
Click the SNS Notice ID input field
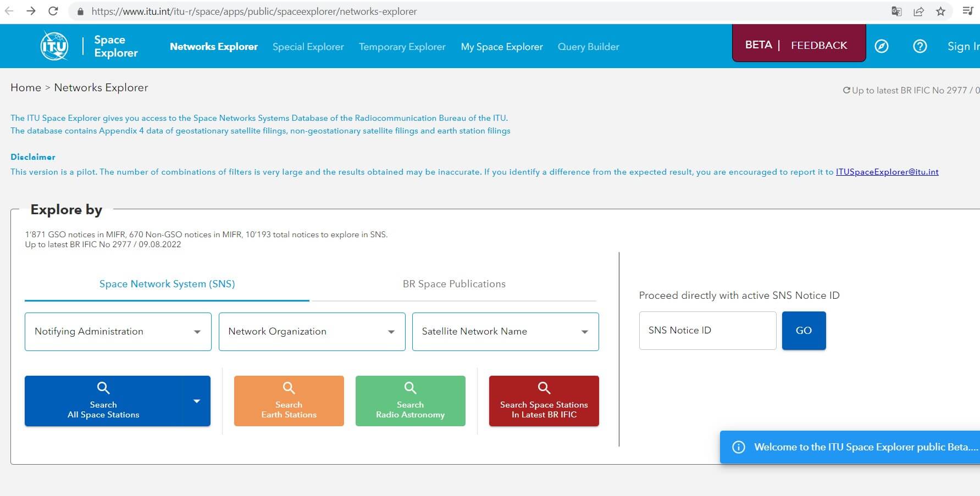tap(707, 331)
